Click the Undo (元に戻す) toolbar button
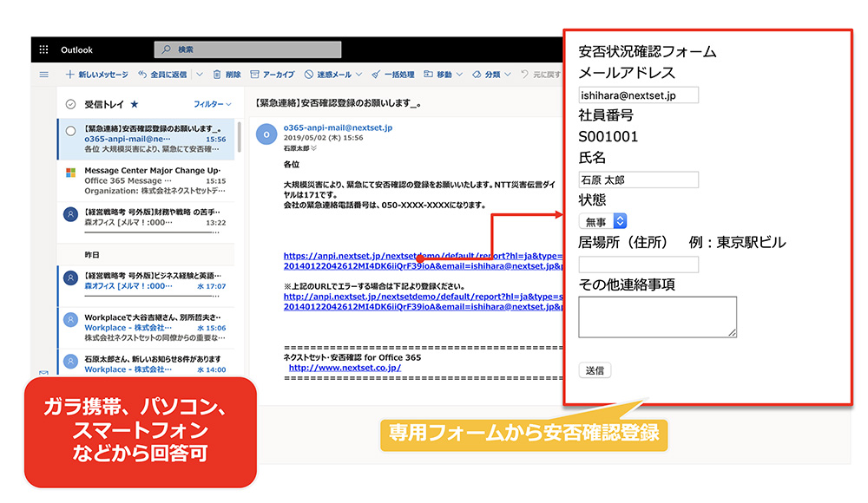Viewport: 868px width, 503px height. [540, 75]
